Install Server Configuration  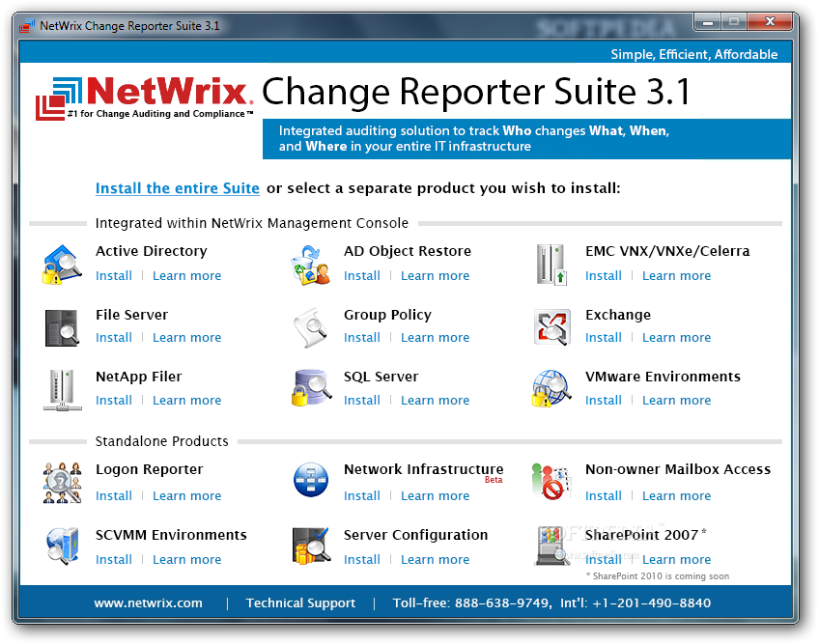click(x=362, y=559)
